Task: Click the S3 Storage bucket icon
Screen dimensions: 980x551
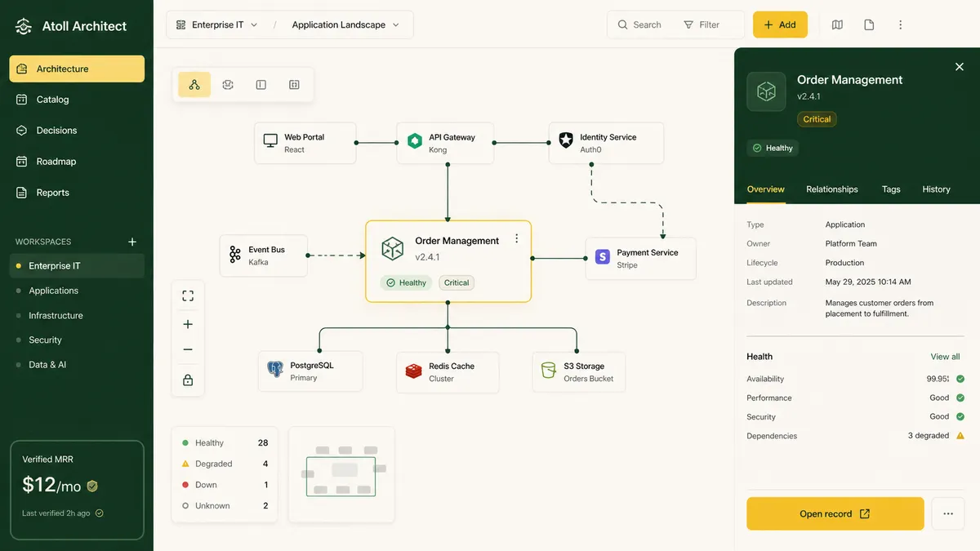Action: pyautogui.click(x=549, y=371)
